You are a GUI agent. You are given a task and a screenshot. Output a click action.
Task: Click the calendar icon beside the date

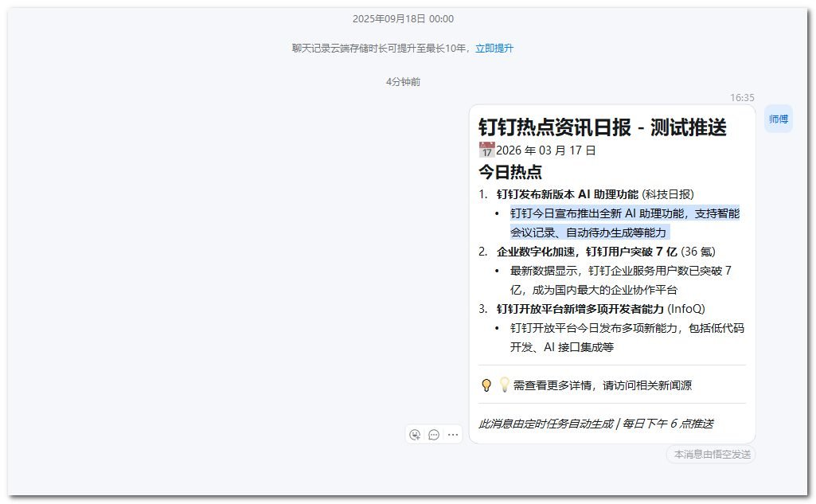486,150
